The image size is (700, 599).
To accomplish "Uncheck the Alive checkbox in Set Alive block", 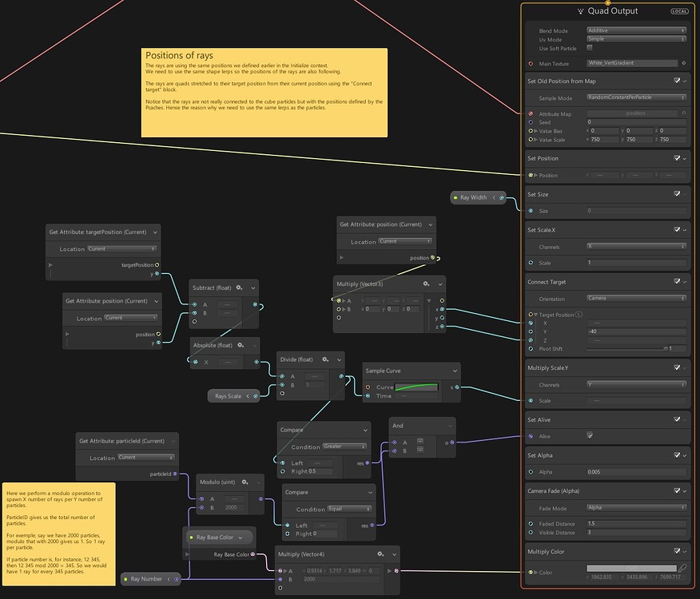I will [589, 435].
